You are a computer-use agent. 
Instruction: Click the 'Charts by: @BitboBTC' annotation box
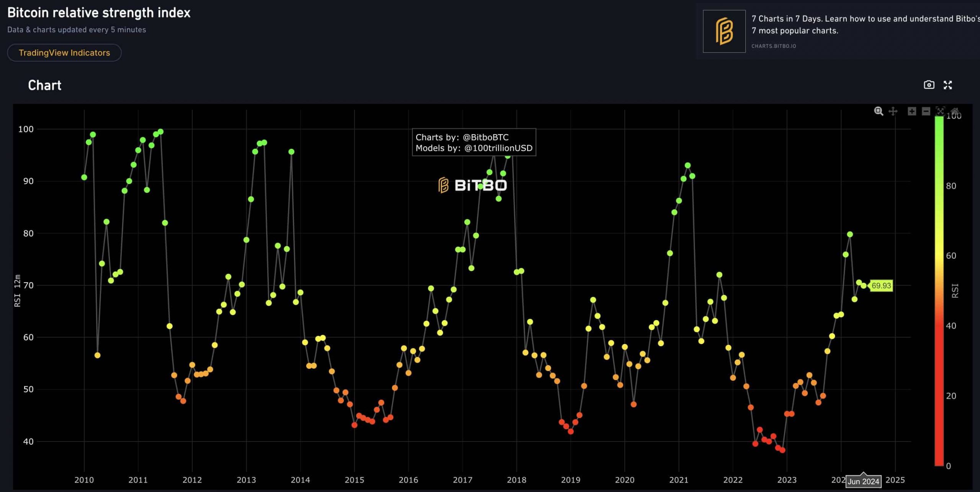click(474, 142)
